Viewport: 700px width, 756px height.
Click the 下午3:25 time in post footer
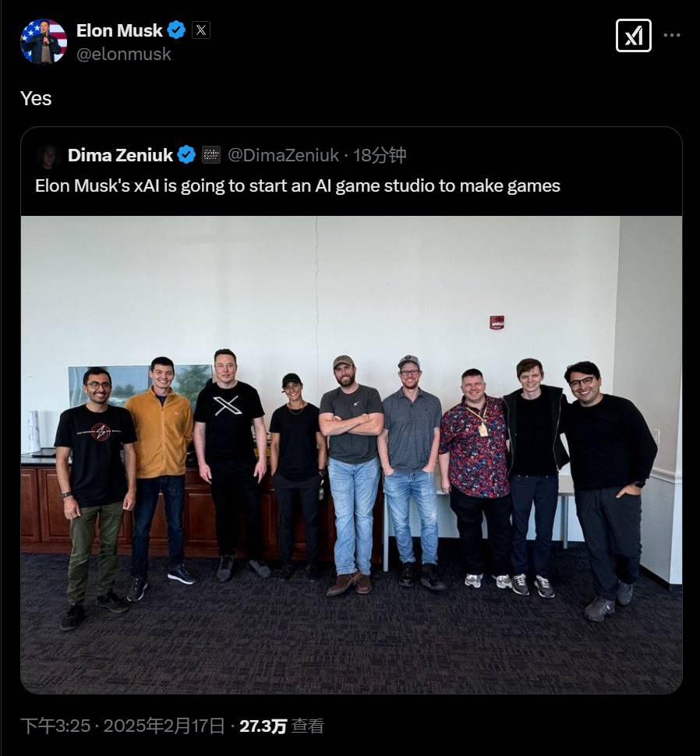[x=55, y=726]
